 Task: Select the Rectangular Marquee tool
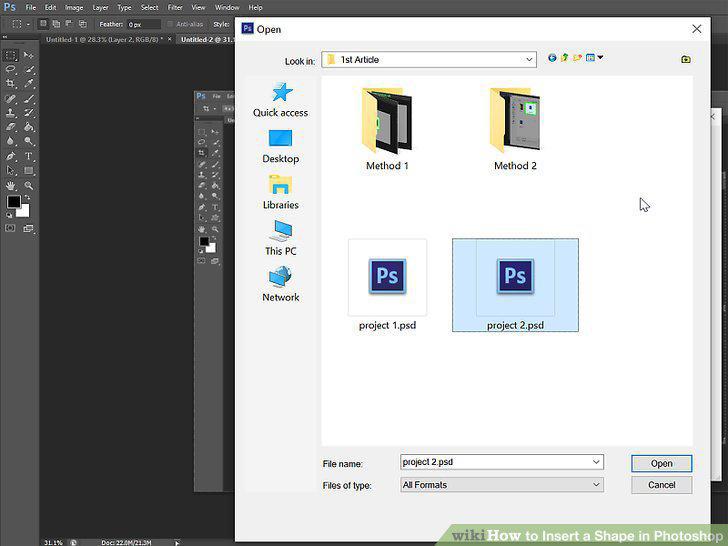(11, 56)
